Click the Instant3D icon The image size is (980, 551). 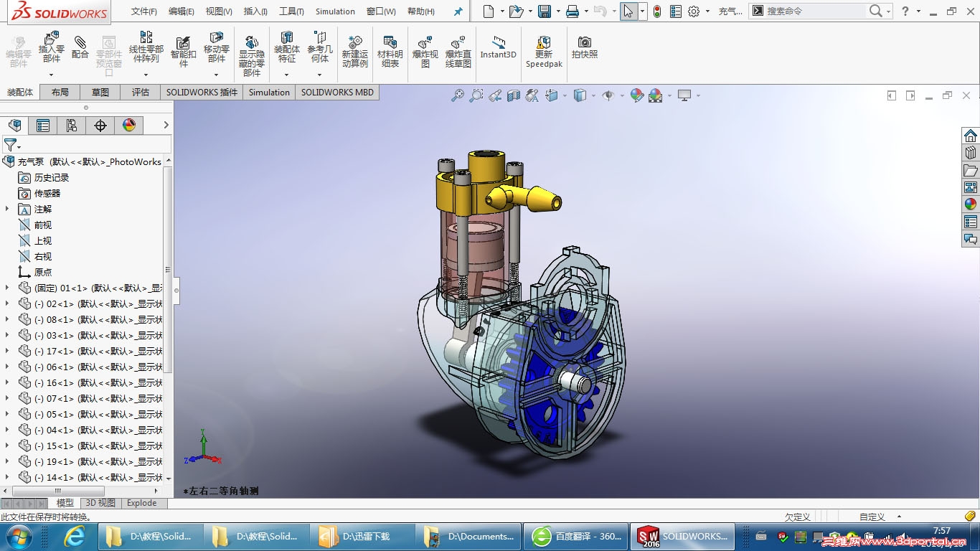click(x=498, y=48)
